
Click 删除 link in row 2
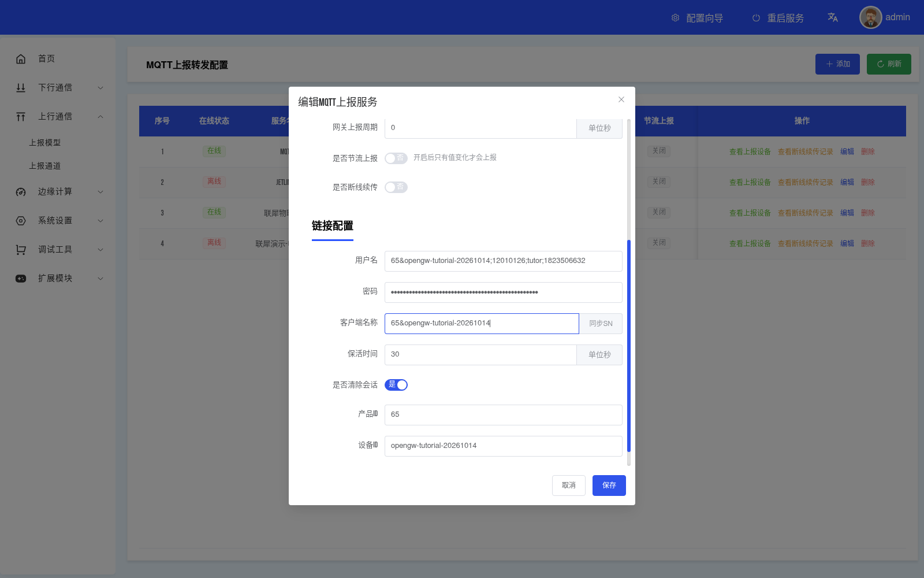click(868, 182)
